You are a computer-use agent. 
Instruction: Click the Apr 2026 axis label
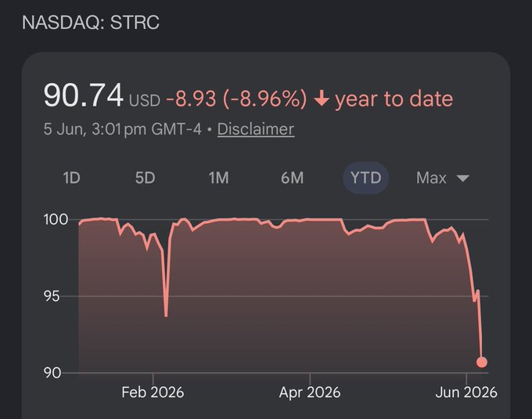(310, 392)
